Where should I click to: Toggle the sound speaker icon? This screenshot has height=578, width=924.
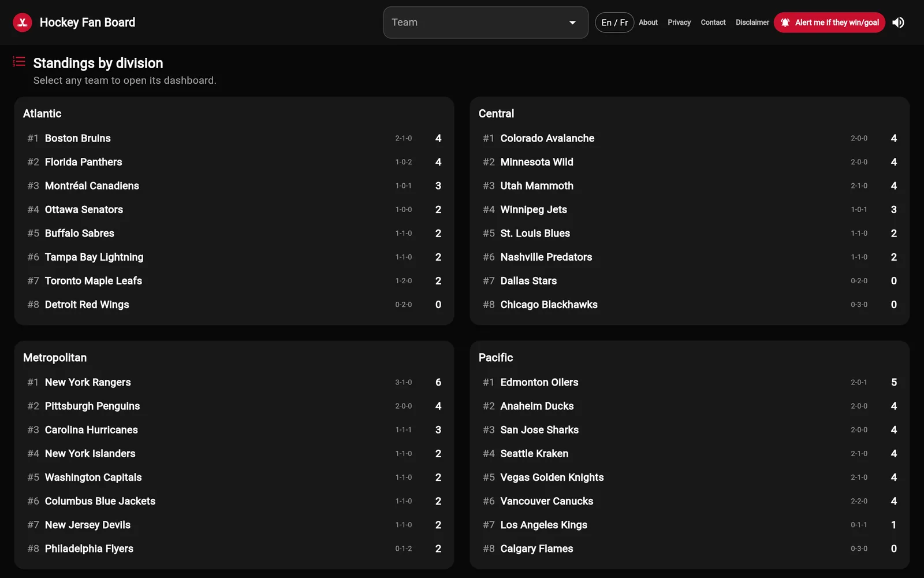click(898, 23)
